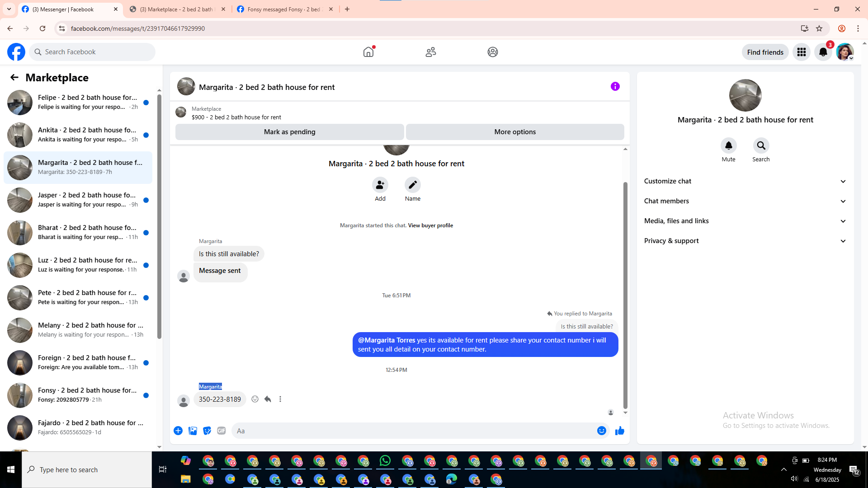Switch to the Marketplace browser tab
The image size is (868, 488).
click(177, 9)
